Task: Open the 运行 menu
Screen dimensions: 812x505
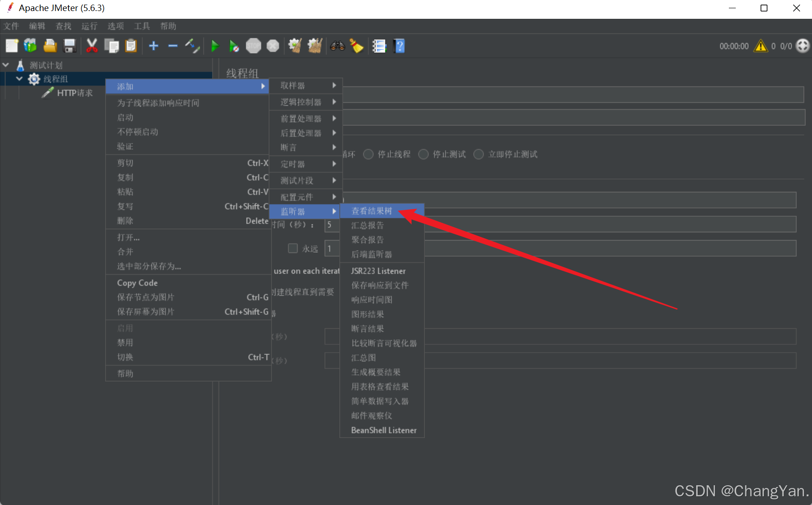Action: 90,26
